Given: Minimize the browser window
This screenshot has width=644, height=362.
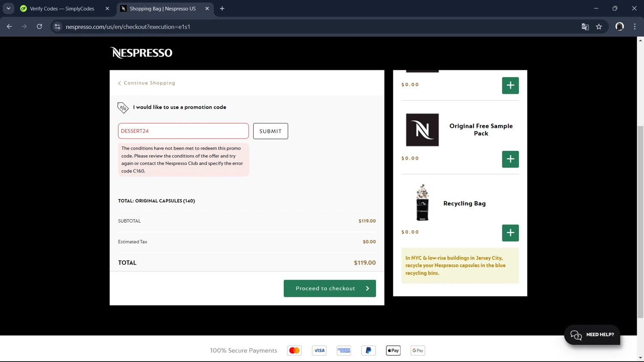Looking at the screenshot, I should (596, 9).
